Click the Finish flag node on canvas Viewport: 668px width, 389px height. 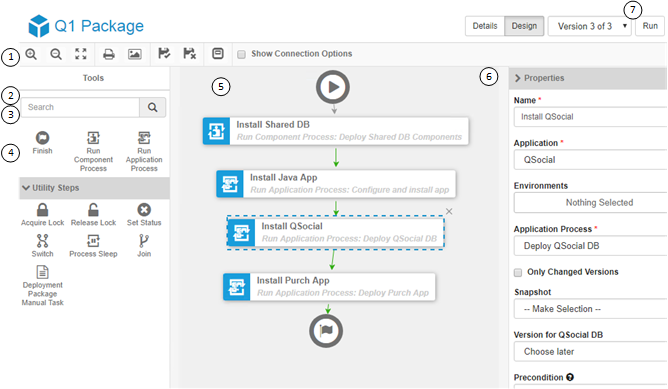coord(326,331)
